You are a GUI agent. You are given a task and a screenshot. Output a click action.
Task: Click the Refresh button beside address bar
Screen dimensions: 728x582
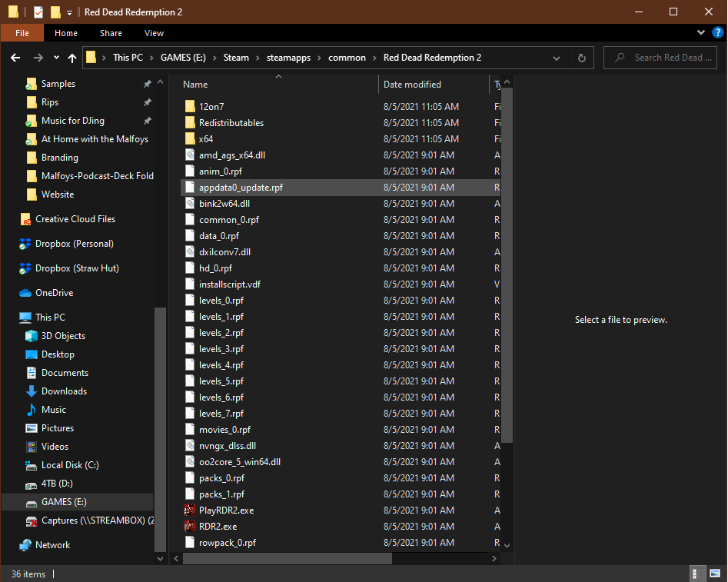pyautogui.click(x=582, y=58)
